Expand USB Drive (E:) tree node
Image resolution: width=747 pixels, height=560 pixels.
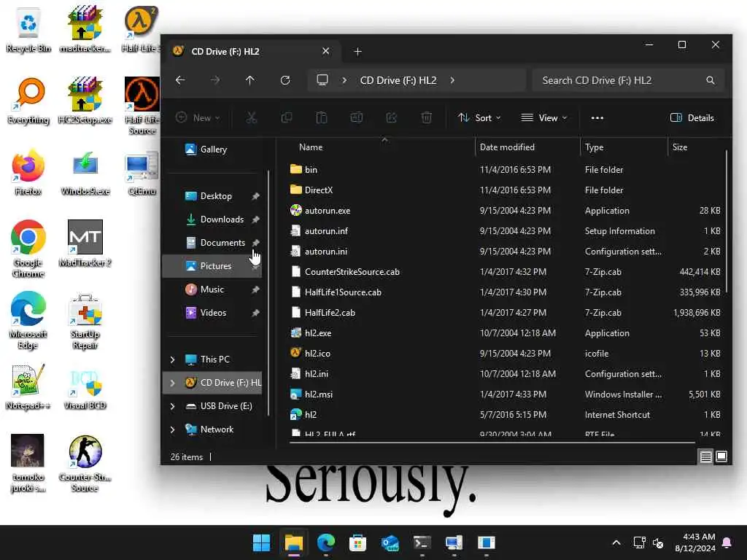[x=172, y=406]
